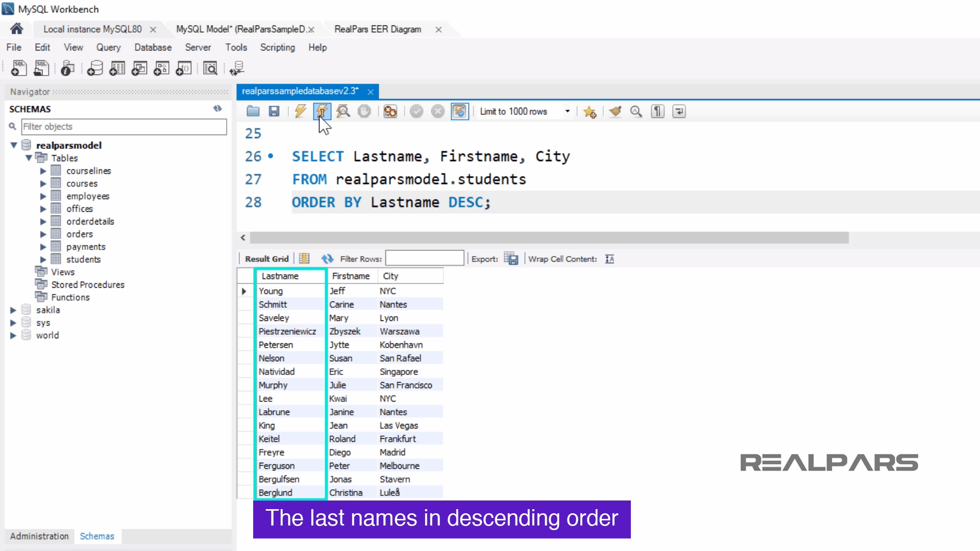Show the find panel magnifier icon

point(636,111)
